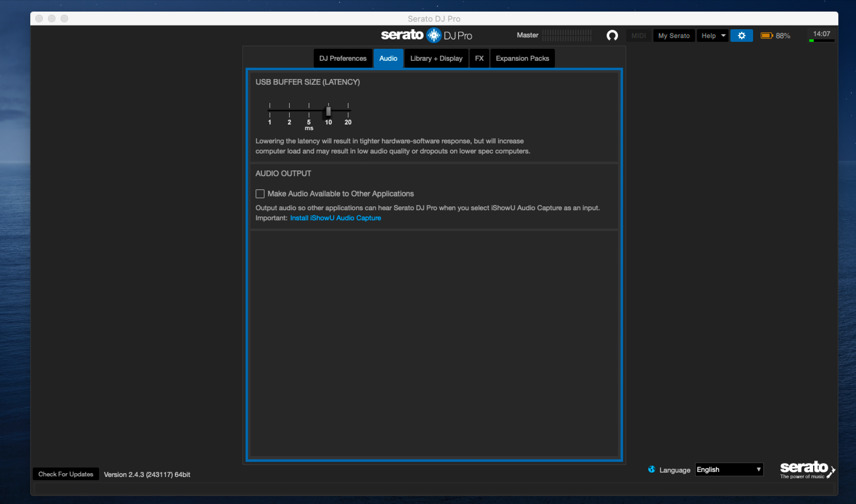Click the Master output level meter
Viewport: 856px width, 504px height.
click(567, 35)
